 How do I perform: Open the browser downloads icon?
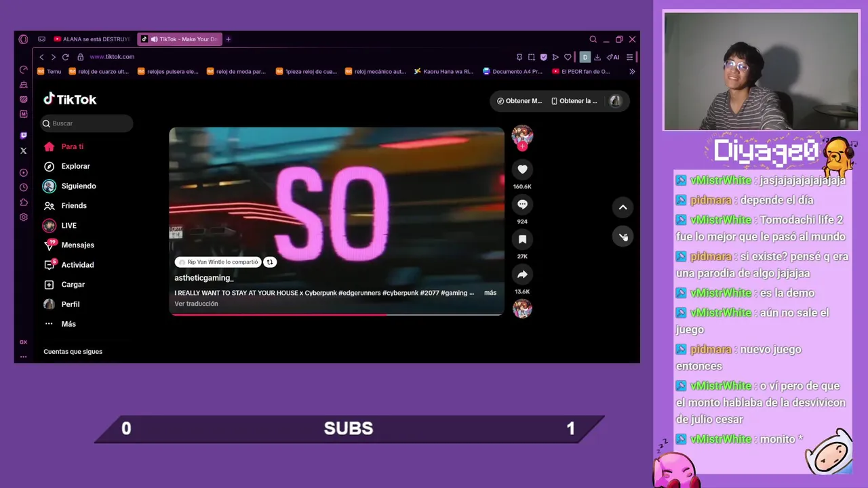tap(597, 57)
